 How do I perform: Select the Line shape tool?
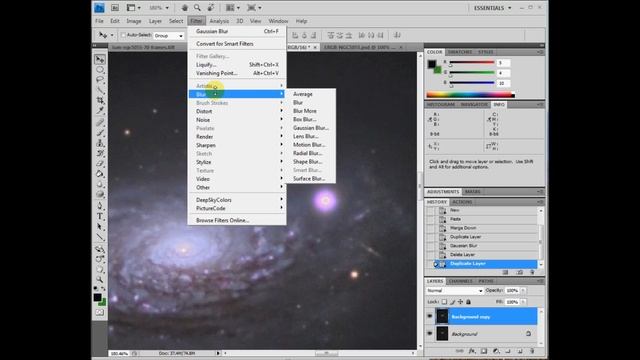pos(100,237)
